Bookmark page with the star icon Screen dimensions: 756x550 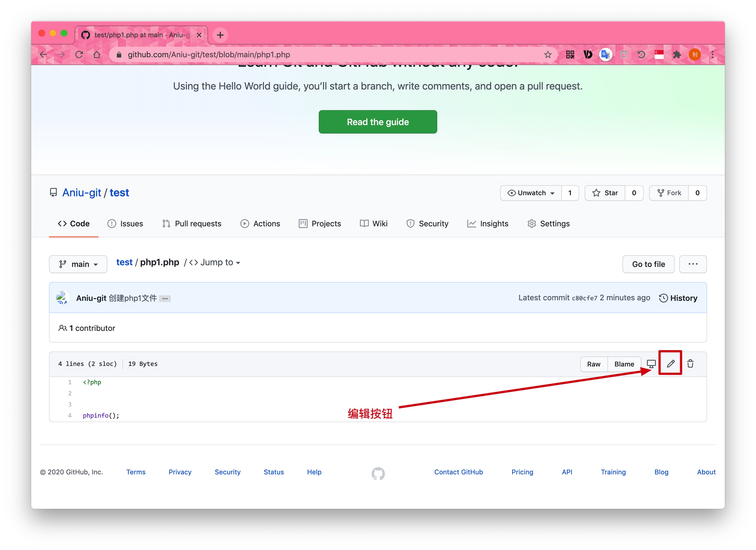(x=548, y=54)
